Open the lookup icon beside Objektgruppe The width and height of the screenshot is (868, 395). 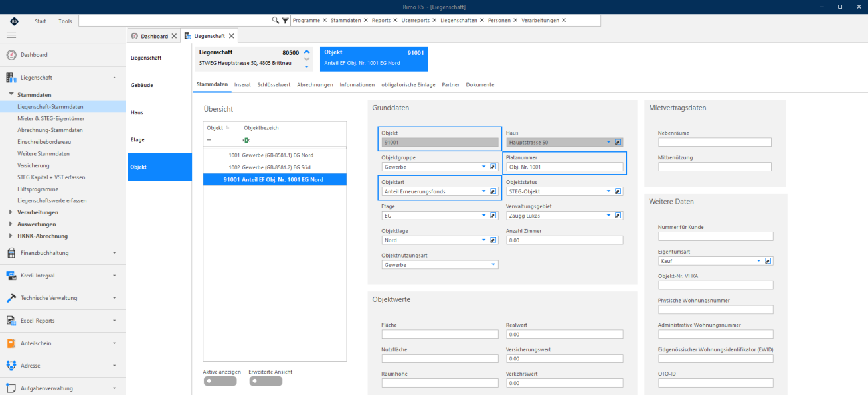[493, 167]
